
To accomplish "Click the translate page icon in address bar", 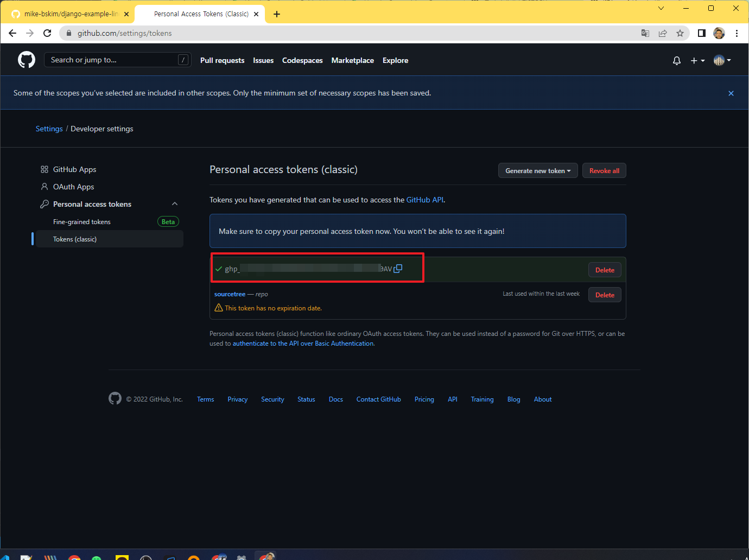I will 645,33.
